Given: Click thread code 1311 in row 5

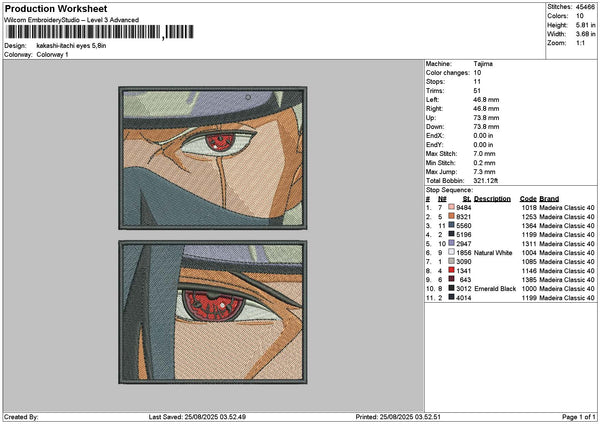Looking at the screenshot, I should [529, 243].
